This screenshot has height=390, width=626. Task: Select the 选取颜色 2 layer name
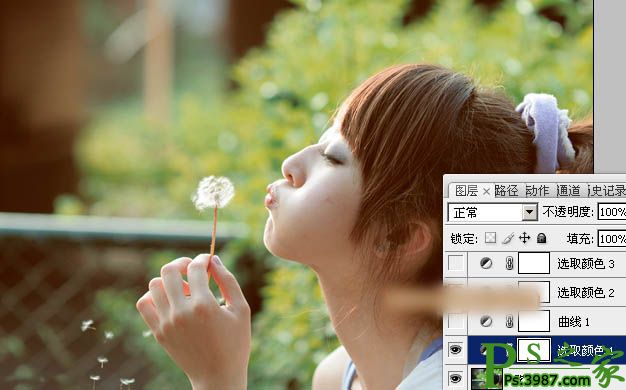tap(586, 293)
